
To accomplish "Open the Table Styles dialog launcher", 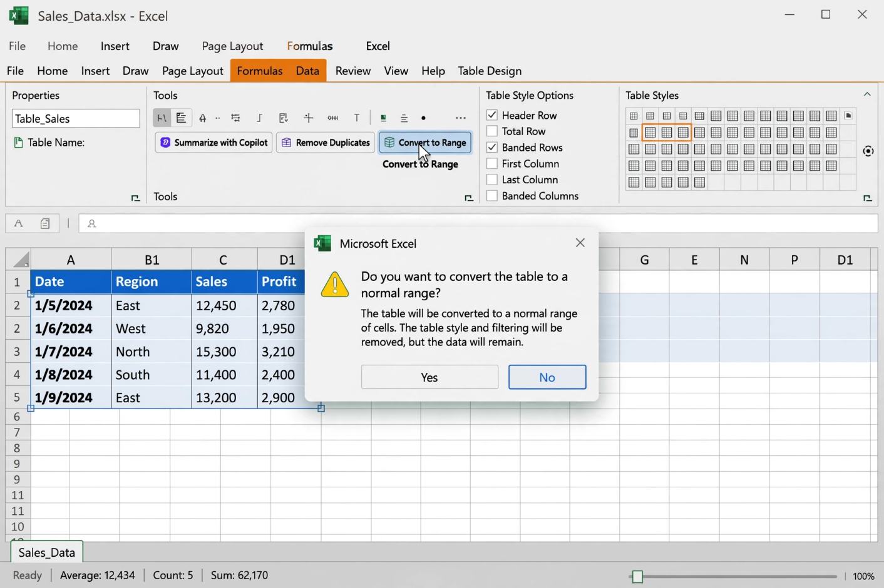I will (x=867, y=198).
